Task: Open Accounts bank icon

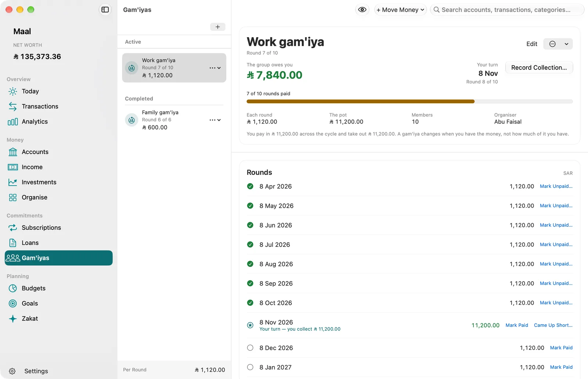Action: tap(13, 152)
